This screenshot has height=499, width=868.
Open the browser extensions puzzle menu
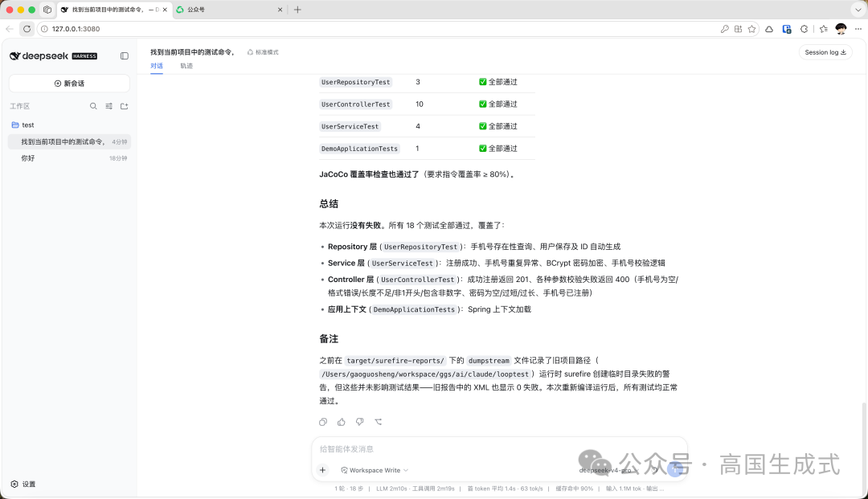pyautogui.click(x=805, y=29)
